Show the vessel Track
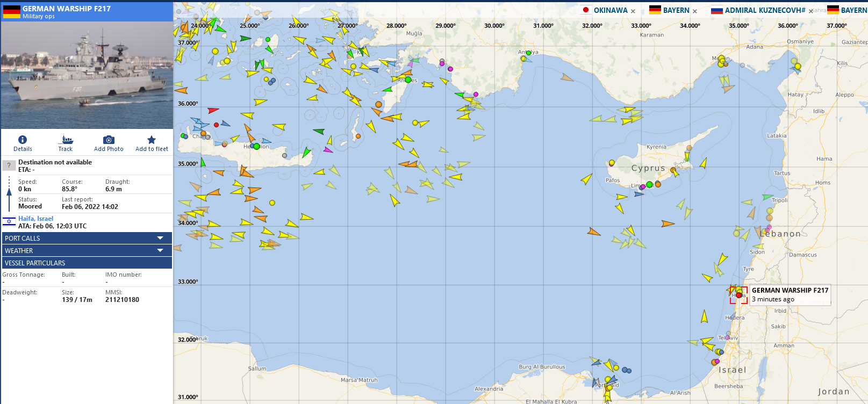 click(66, 143)
